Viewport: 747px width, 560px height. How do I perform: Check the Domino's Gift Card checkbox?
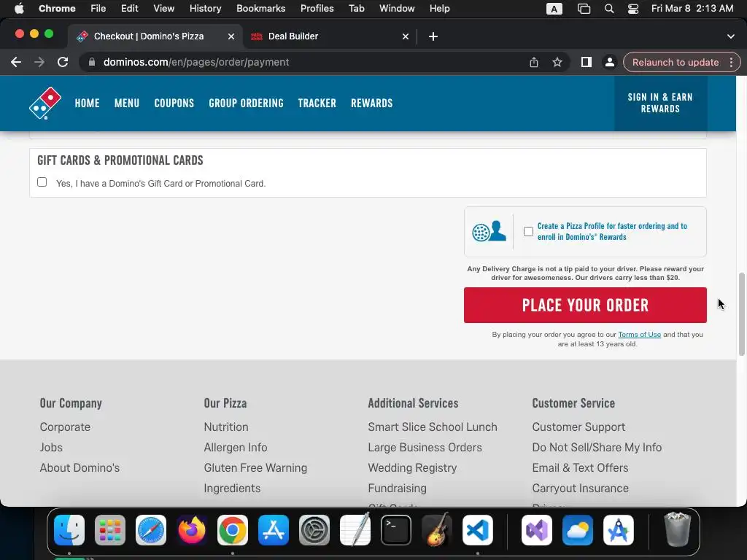pos(42,182)
